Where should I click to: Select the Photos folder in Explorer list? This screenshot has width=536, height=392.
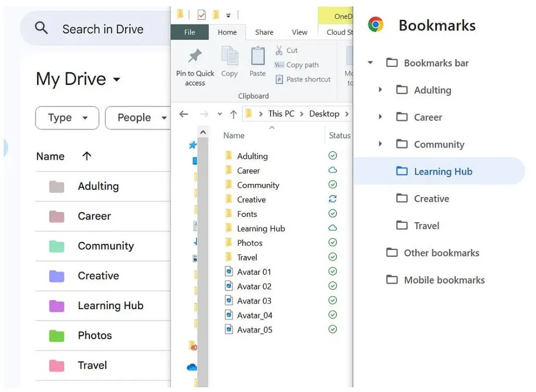243,243
